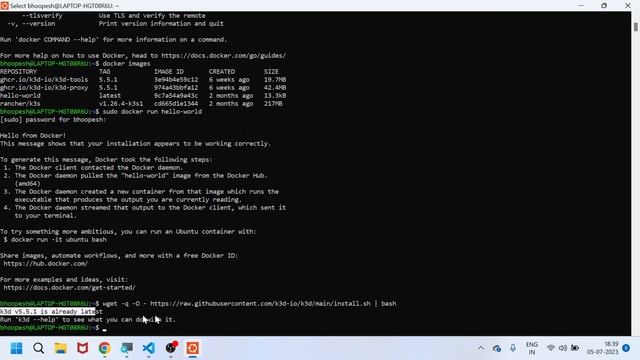640x360 pixels.
Task: Click 'sudo docker run hello-world' command
Action: coord(152,111)
